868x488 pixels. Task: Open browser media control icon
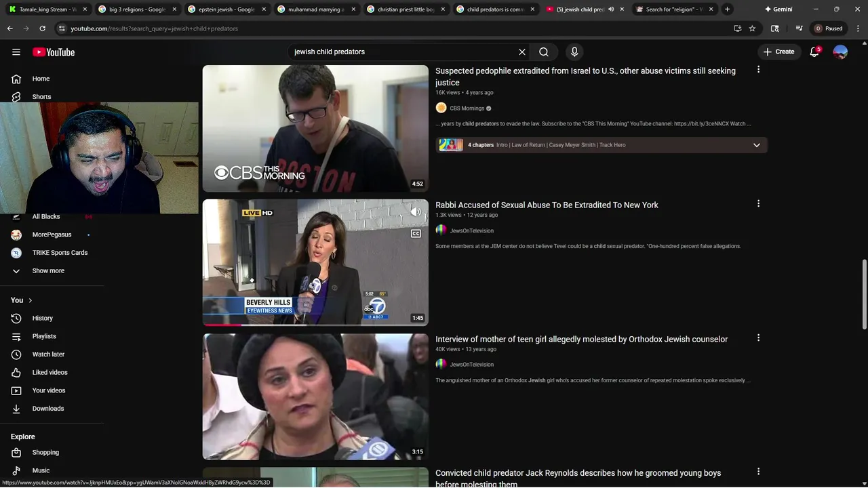click(x=799, y=28)
